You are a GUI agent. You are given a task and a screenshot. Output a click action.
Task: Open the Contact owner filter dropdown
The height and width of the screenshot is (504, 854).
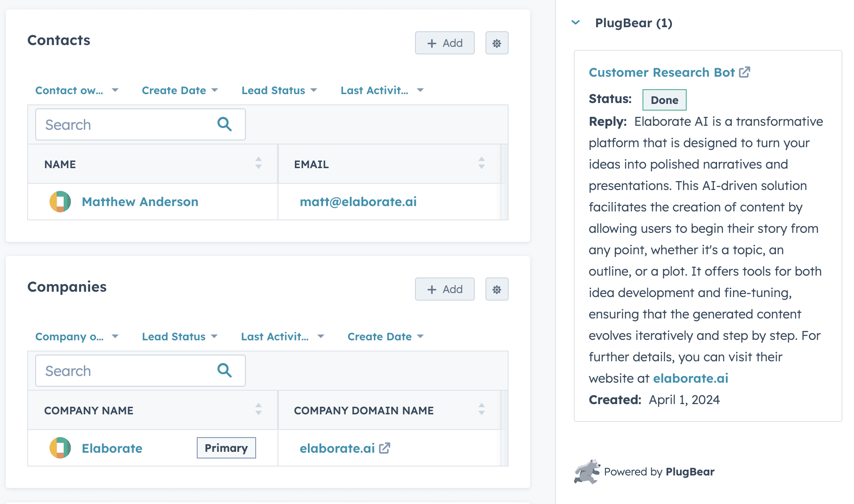point(77,91)
